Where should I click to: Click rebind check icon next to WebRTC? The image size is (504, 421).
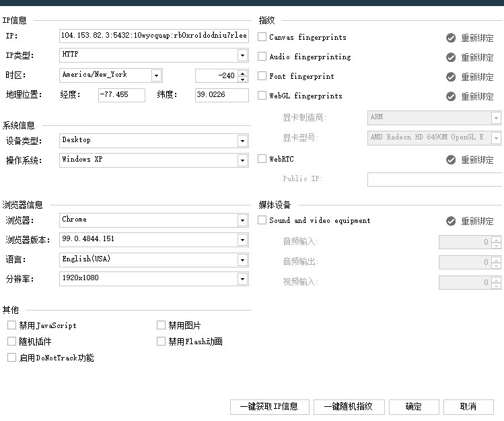[451, 160]
